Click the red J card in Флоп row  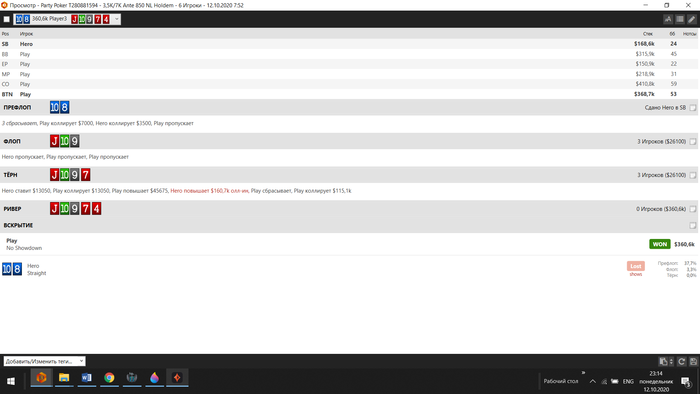54,141
